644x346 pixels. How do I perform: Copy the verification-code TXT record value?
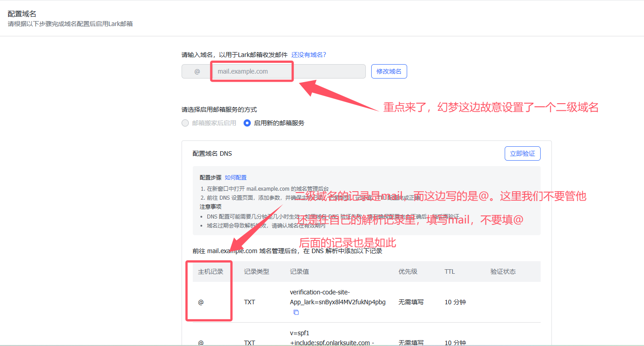[296, 312]
